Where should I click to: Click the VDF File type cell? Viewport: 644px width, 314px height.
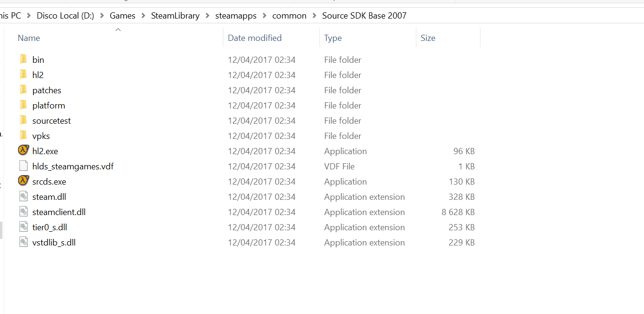(339, 166)
